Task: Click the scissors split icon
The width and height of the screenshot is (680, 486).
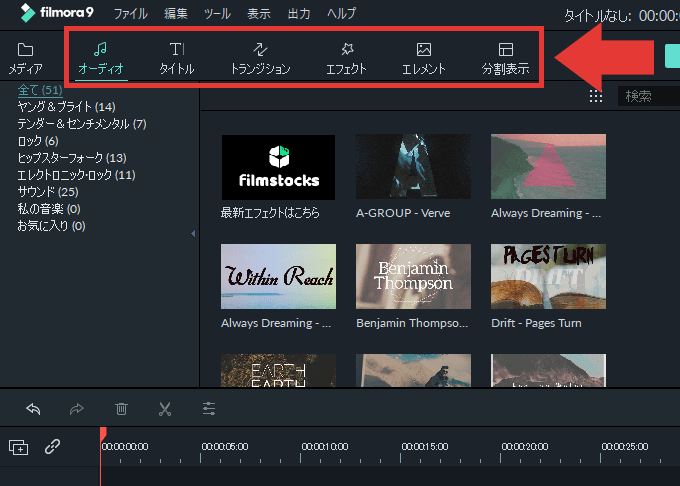Action: [x=165, y=409]
